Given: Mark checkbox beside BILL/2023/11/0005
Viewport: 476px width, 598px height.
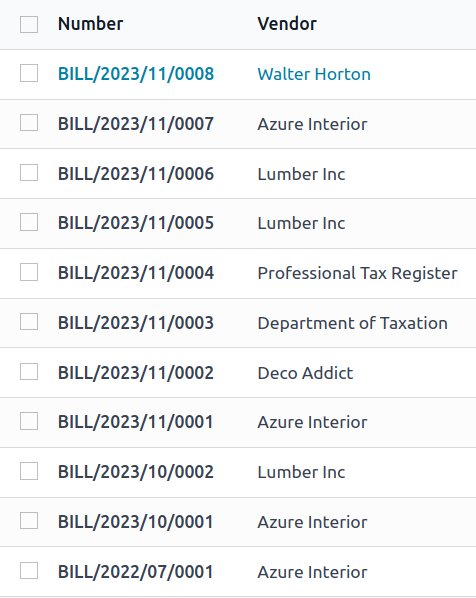Looking at the screenshot, I should (x=29, y=222).
